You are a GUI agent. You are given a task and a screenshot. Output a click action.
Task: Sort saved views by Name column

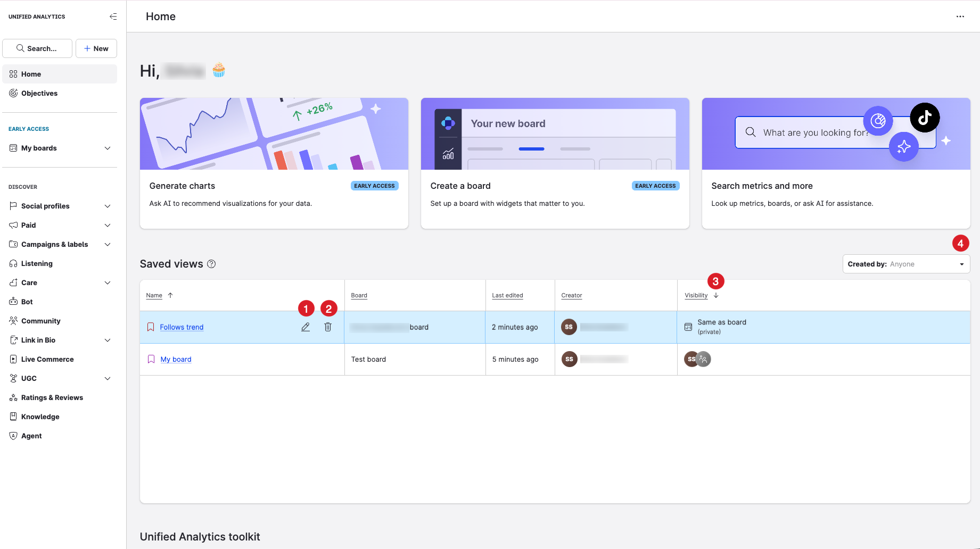pyautogui.click(x=154, y=295)
